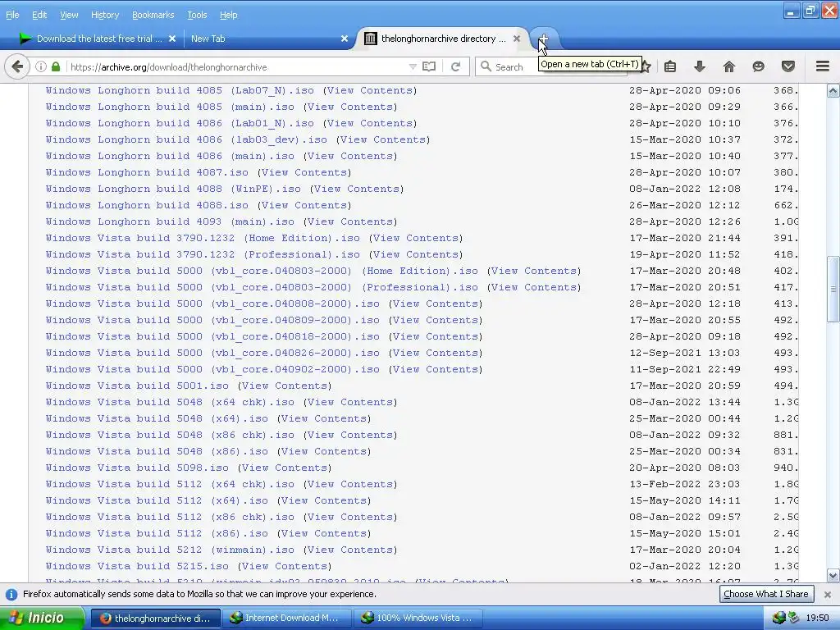This screenshot has height=630, width=840.
Task: Reload the current page
Action: 456,67
